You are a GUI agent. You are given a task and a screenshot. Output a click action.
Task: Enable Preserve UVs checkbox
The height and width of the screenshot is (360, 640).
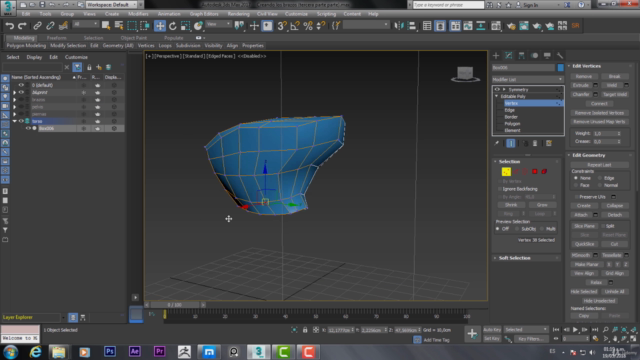(x=577, y=197)
